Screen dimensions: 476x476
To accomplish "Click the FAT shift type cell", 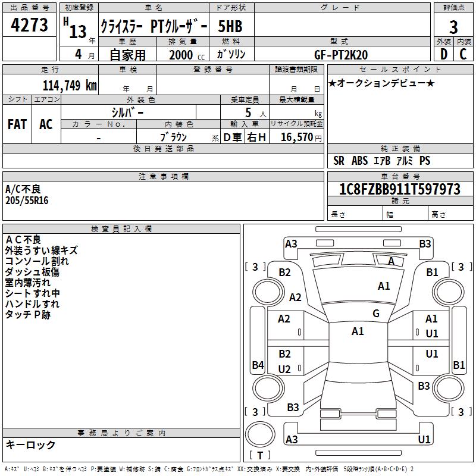I will click(17, 124).
